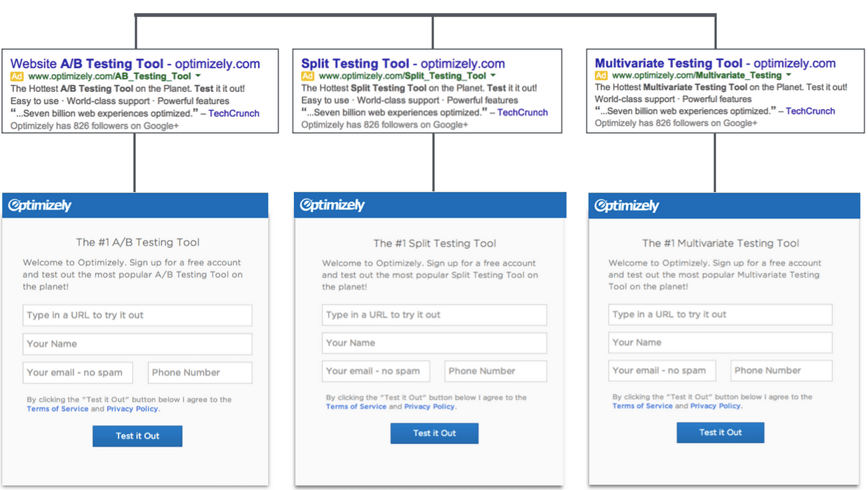This screenshot has width=868, height=490.
Task: Focus the URL field on the Multivariate Testing page
Action: click(x=720, y=314)
